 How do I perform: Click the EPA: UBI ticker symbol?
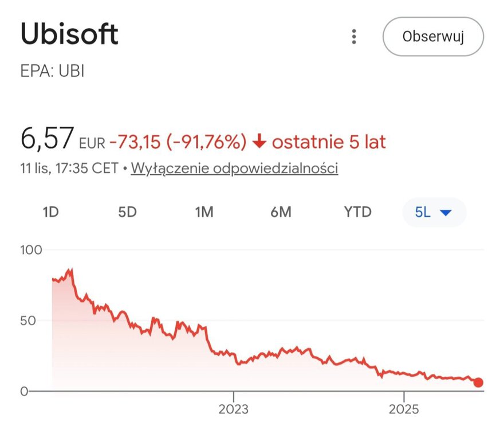(52, 73)
